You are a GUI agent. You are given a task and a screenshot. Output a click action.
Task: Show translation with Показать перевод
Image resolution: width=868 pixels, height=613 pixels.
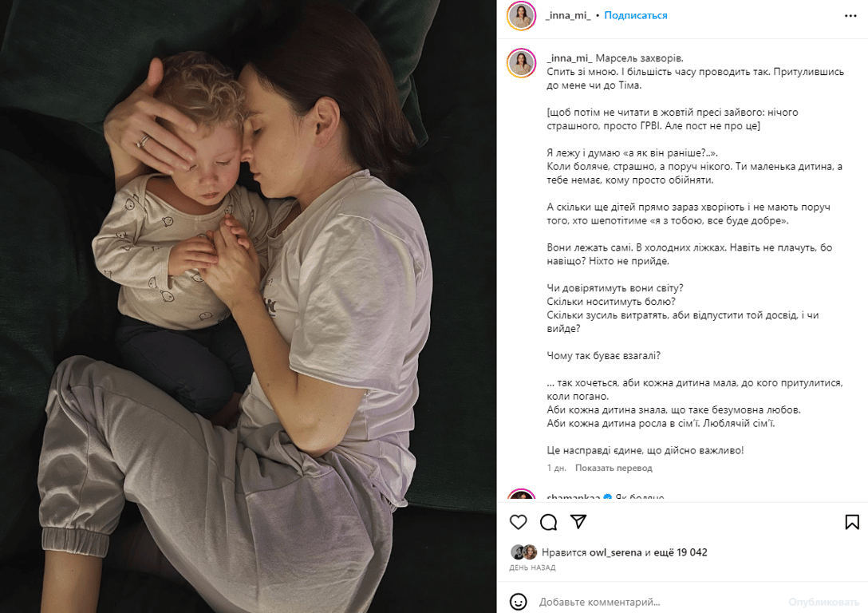[x=614, y=468]
